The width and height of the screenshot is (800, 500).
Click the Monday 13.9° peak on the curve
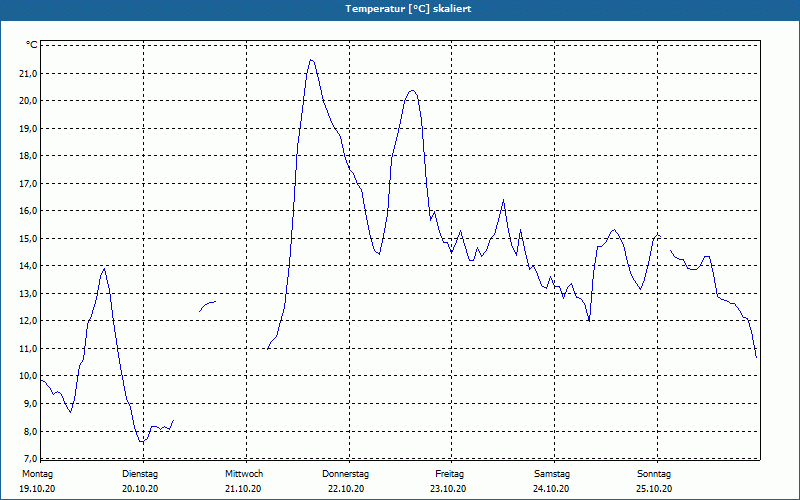pyautogui.click(x=104, y=269)
